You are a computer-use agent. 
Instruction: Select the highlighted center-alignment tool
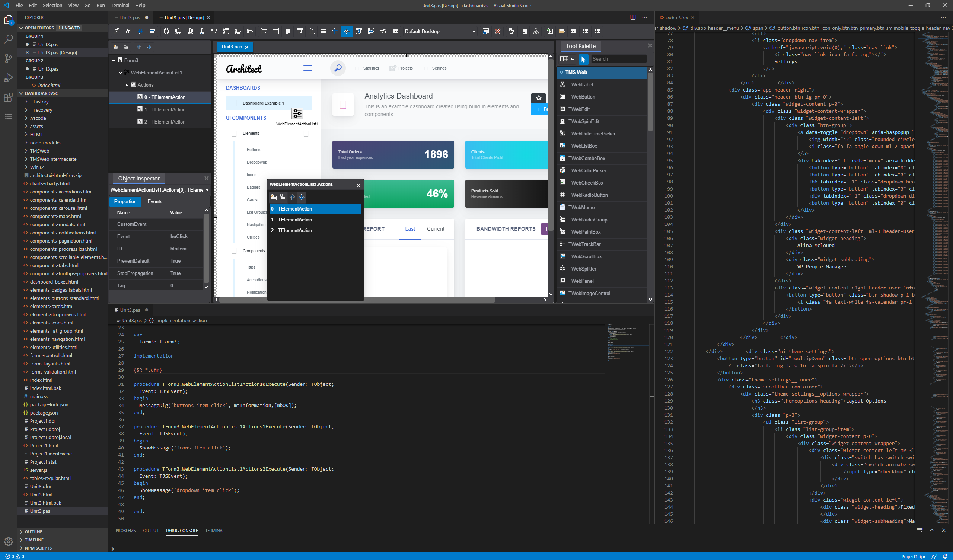347,31
